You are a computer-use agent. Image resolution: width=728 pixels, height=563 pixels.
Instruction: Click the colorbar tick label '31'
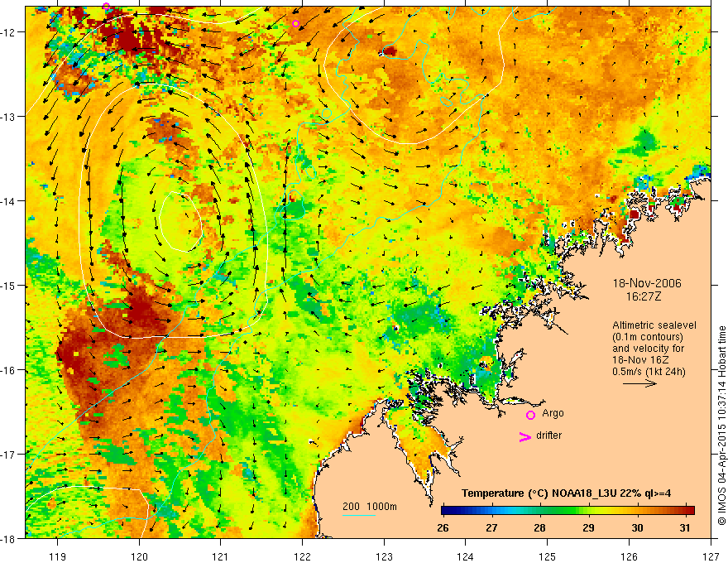pyautogui.click(x=685, y=527)
